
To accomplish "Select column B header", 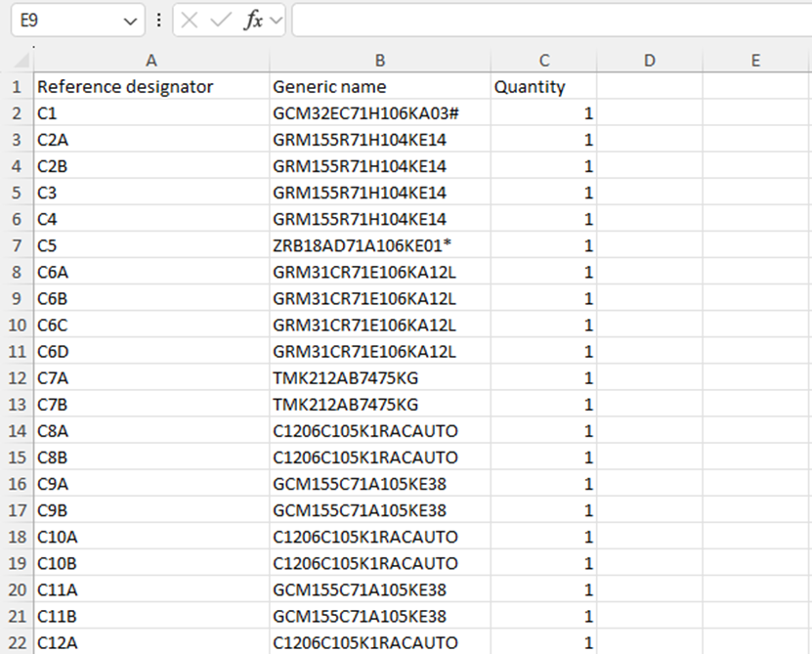I will (380, 61).
